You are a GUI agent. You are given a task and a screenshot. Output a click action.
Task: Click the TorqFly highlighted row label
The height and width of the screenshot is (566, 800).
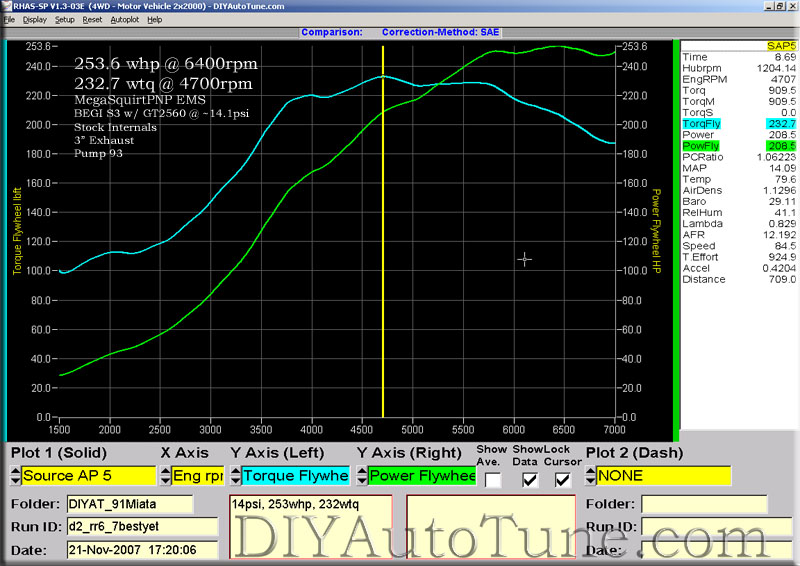(x=702, y=124)
